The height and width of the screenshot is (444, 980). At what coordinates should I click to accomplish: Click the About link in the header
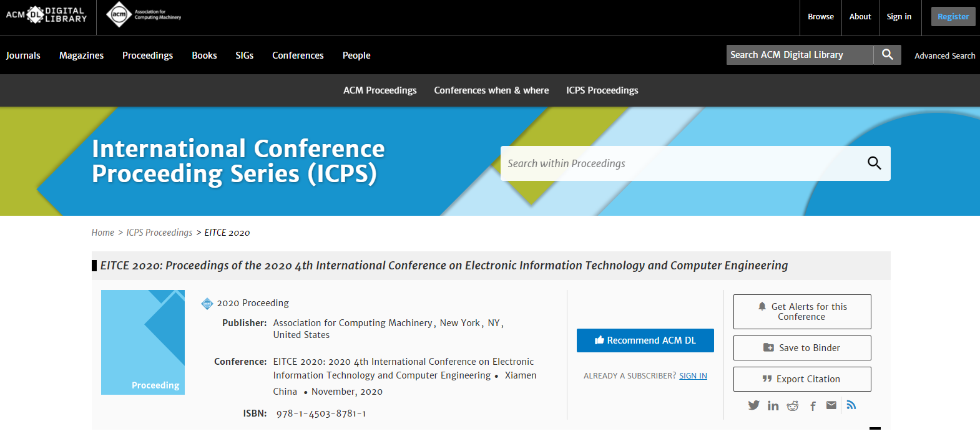tap(860, 17)
